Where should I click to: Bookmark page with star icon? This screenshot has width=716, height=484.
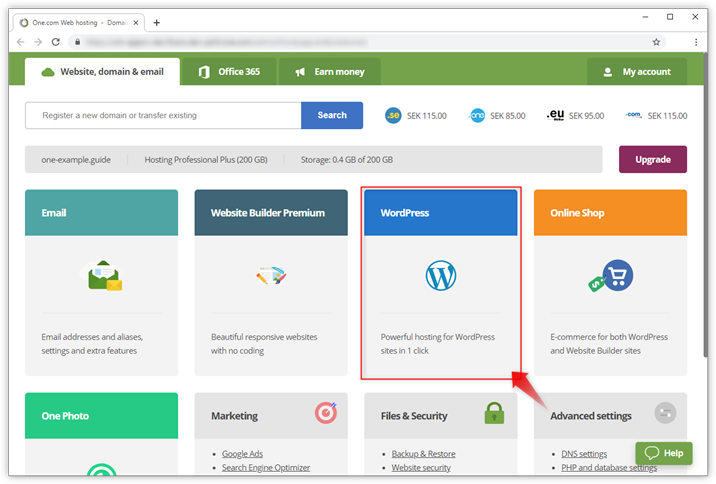[x=656, y=42]
